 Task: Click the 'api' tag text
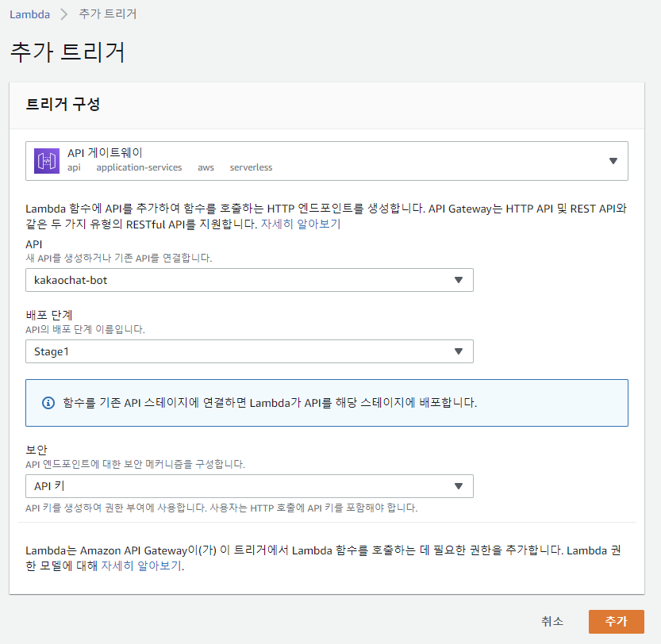click(x=74, y=168)
